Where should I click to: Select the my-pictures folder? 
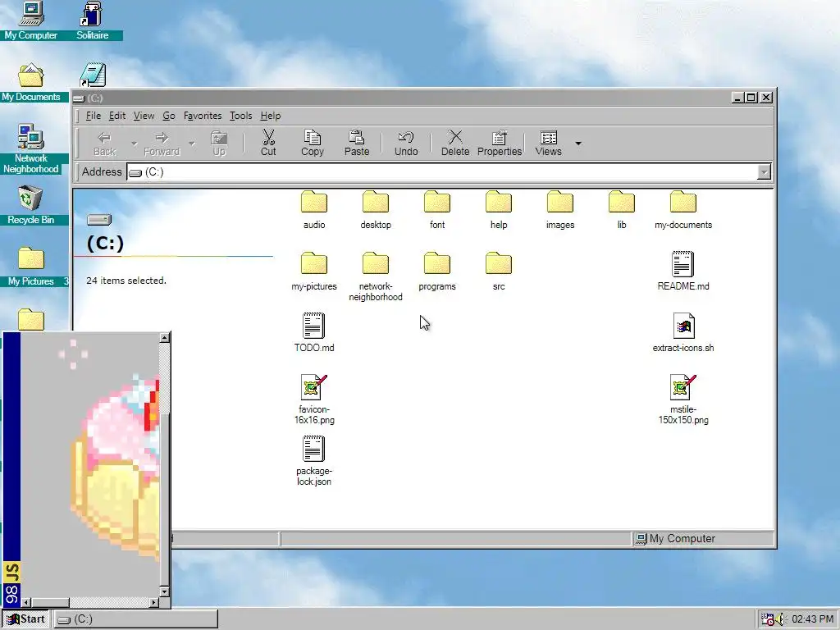click(x=314, y=272)
